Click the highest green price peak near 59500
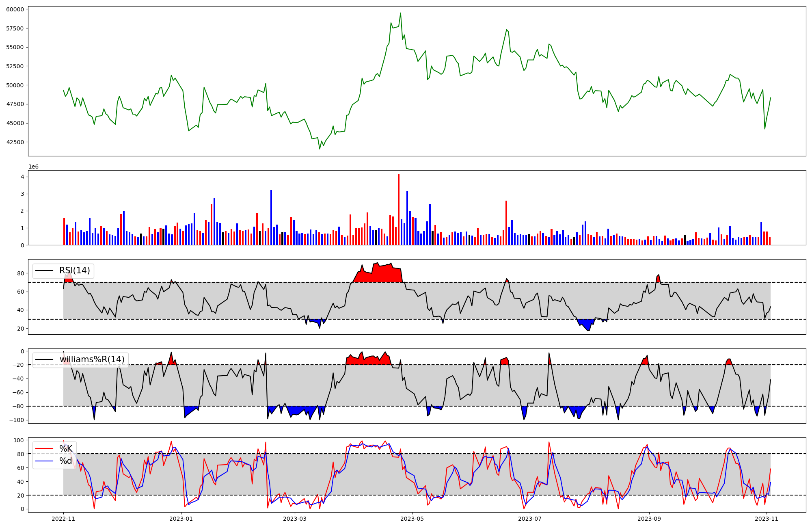This screenshot has width=812, height=528. 400,13
